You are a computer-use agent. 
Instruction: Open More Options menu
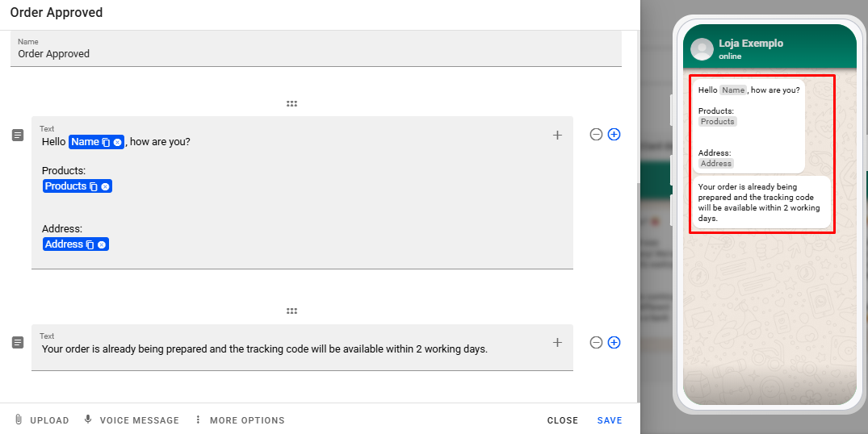tap(240, 420)
